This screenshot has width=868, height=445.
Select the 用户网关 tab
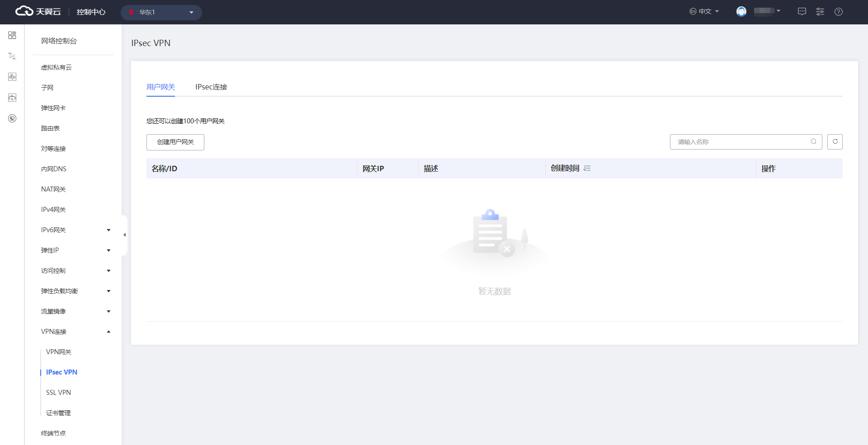(160, 87)
